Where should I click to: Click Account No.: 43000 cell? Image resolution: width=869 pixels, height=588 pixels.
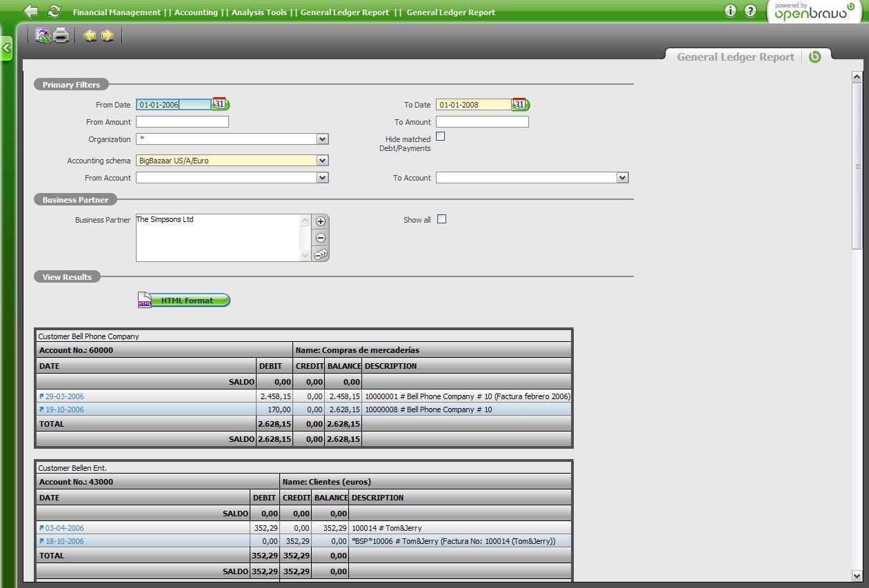click(x=158, y=482)
